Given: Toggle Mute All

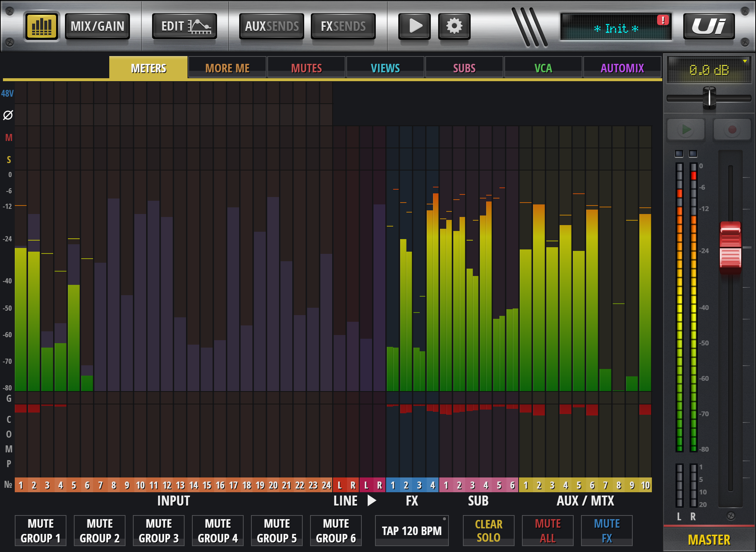Looking at the screenshot, I should click(x=547, y=531).
